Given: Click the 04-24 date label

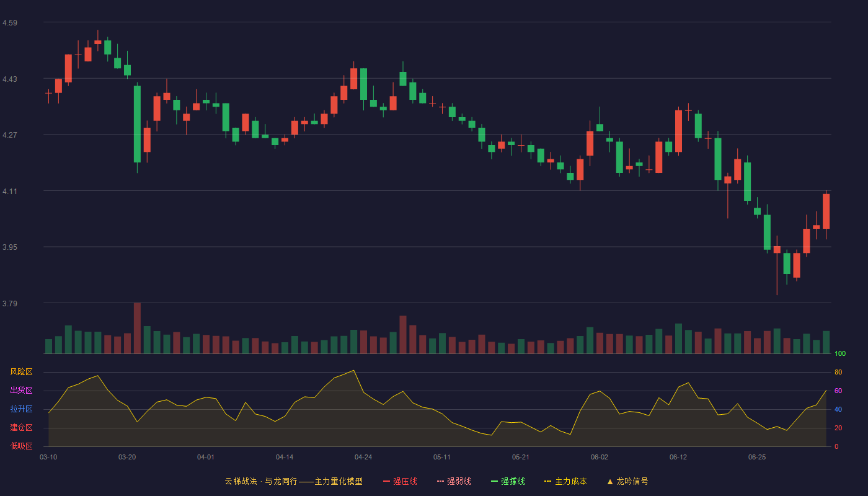Looking at the screenshot, I should pyautogui.click(x=363, y=457).
